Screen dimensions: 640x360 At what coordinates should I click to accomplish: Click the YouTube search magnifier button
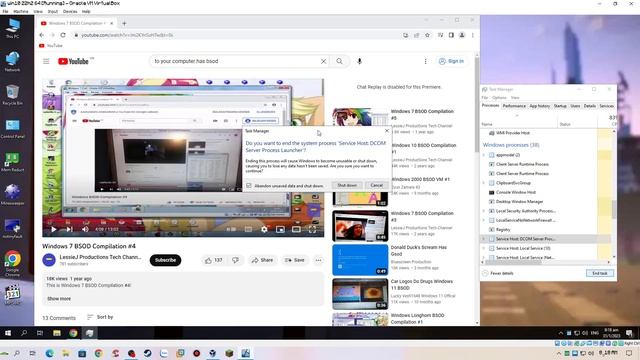[x=339, y=61]
